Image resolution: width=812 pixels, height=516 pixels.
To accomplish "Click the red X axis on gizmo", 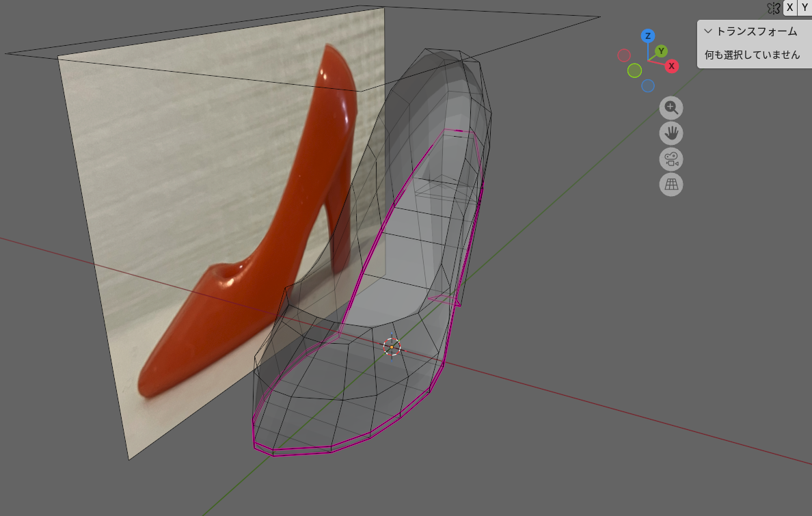I will click(672, 66).
